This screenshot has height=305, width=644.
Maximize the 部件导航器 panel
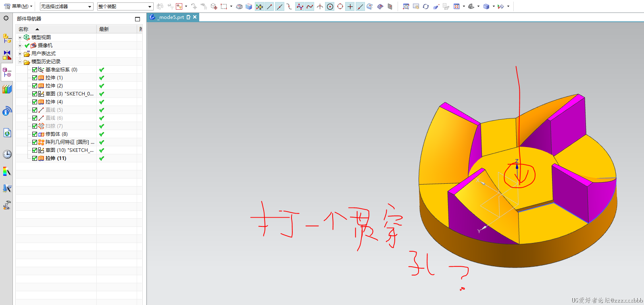tap(138, 19)
